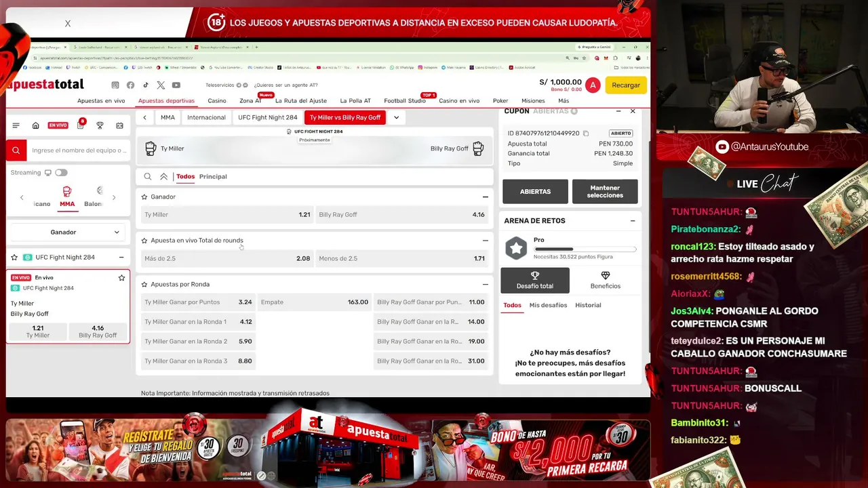Screen dimensions: 868x488
Task: Click the account avatar letter A
Action: point(593,85)
